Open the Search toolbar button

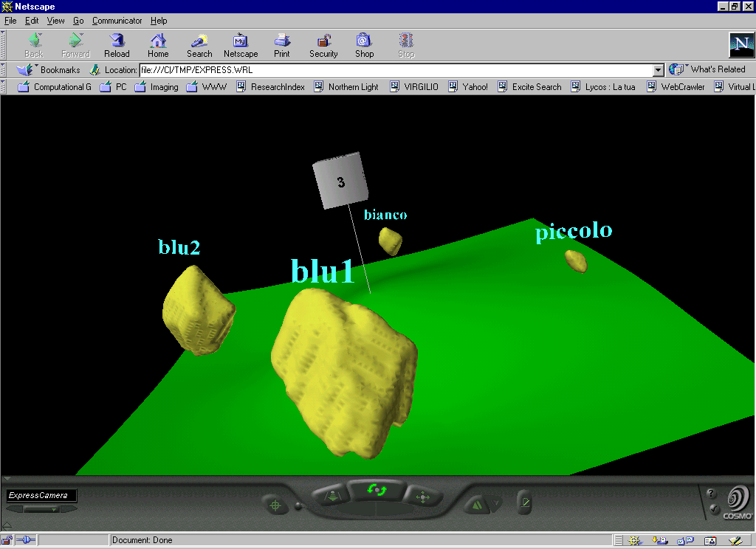point(199,45)
